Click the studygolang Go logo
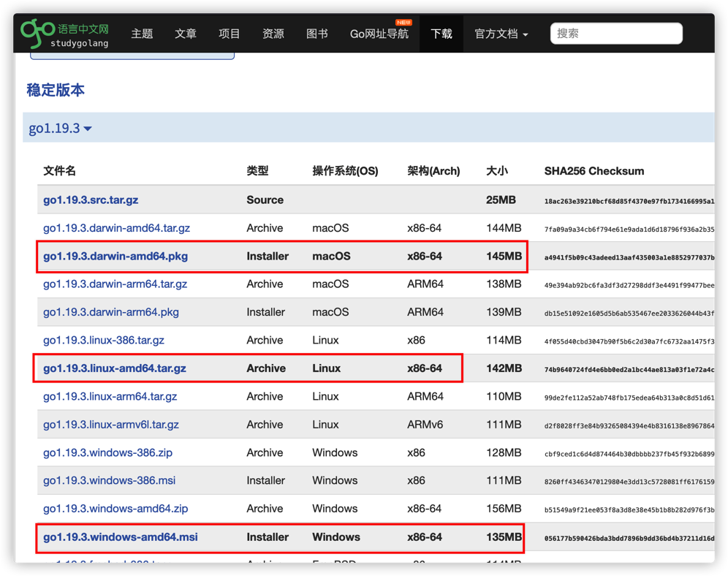The height and width of the screenshot is (576, 728). point(64,34)
